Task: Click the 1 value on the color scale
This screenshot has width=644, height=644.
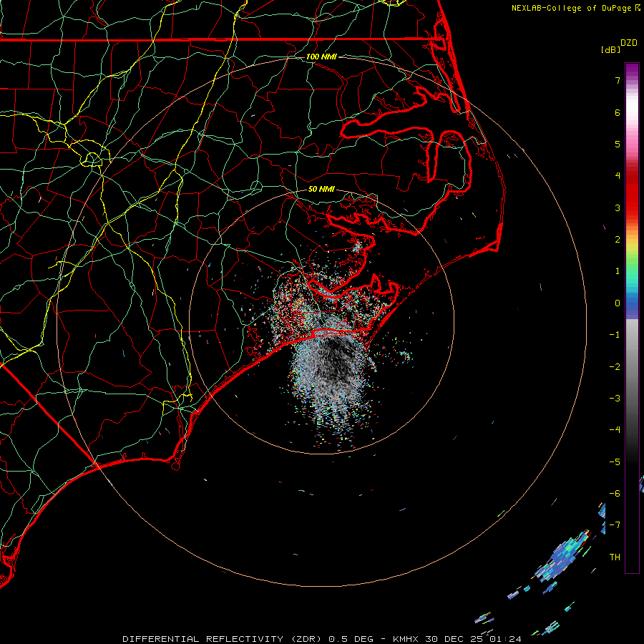Action: [618, 271]
